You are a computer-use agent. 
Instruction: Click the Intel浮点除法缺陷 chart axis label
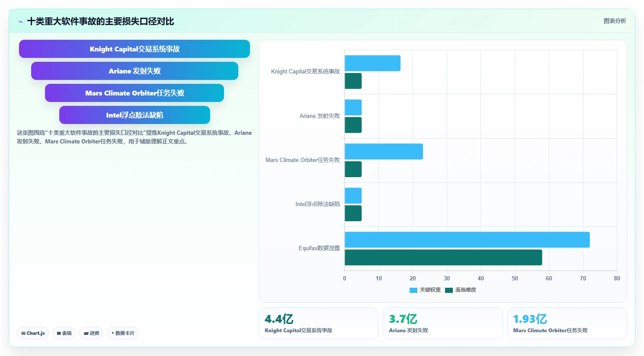click(317, 204)
